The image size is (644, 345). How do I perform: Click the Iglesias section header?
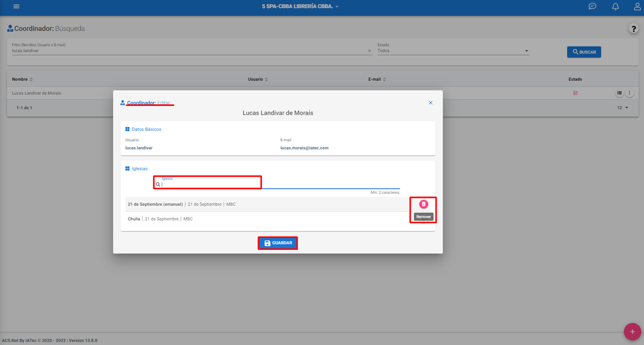tap(136, 169)
